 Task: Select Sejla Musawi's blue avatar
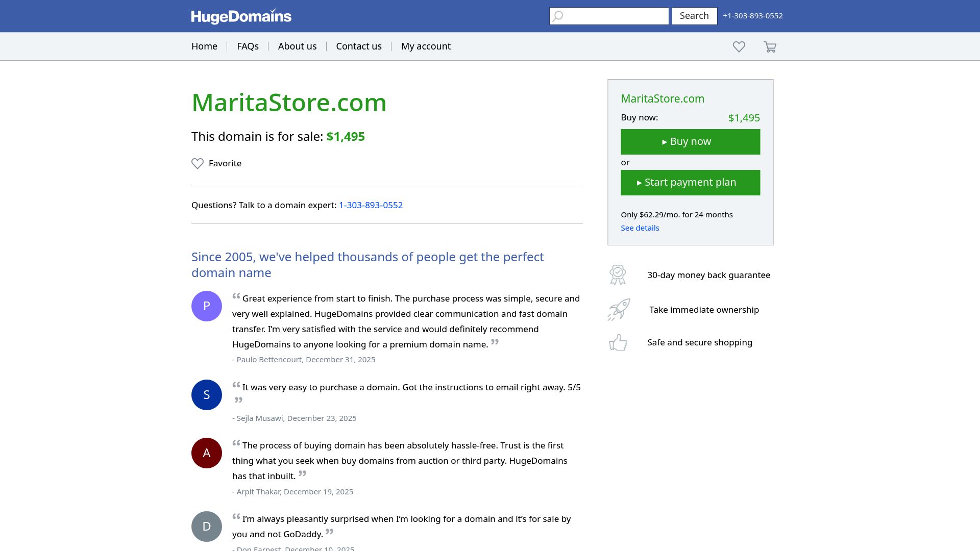206,394
